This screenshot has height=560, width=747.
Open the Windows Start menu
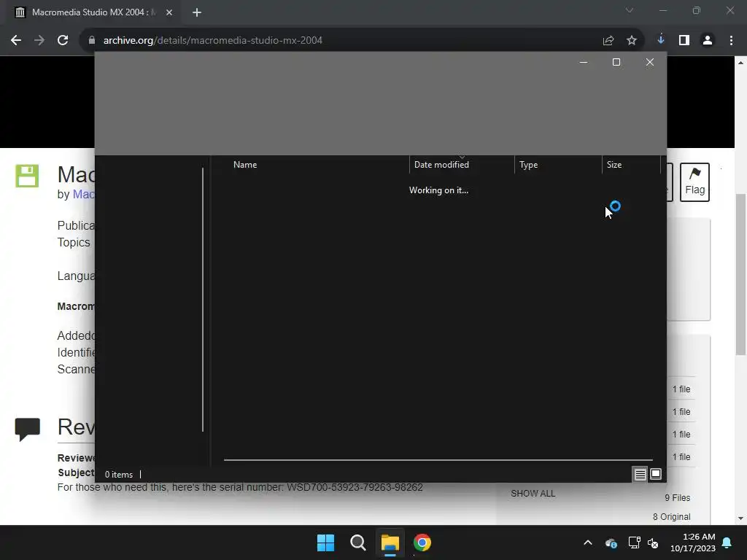tap(326, 542)
